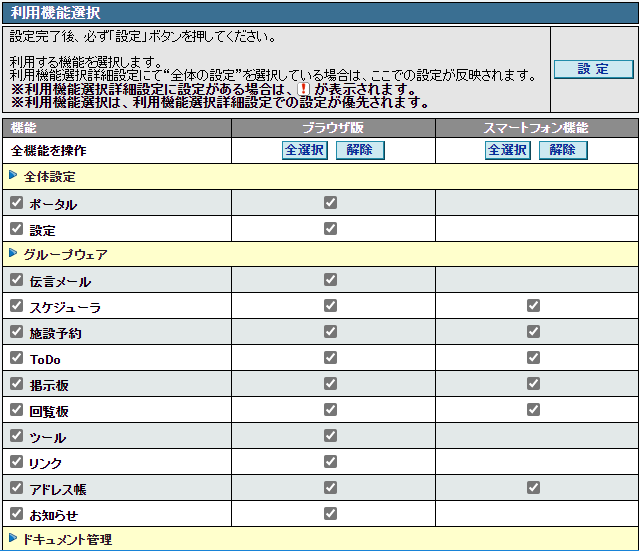639x551 pixels.
Task: Toggle the 回覧板 row checkbox in 機能 column
Action: pos(16,410)
